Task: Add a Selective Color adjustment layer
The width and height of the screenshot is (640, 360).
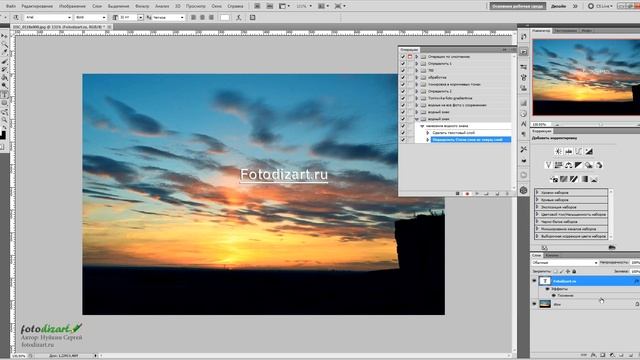Action: tap(594, 179)
